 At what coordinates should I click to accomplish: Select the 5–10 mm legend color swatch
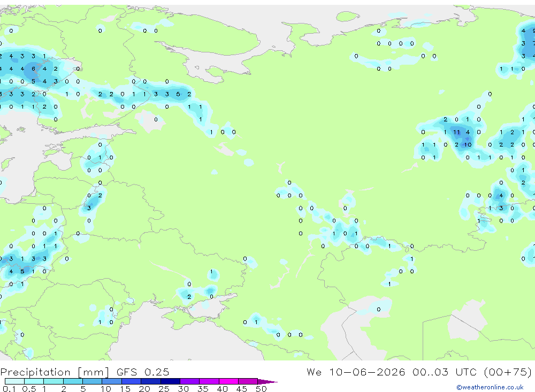(x=93, y=381)
